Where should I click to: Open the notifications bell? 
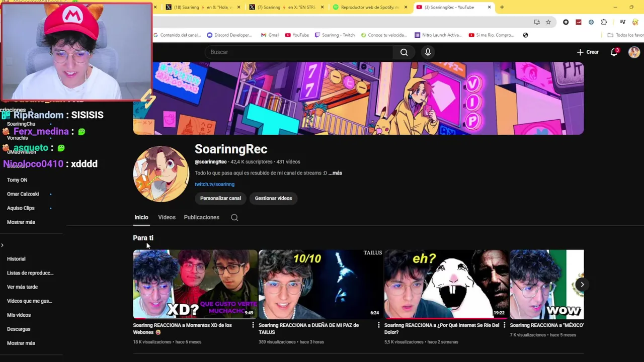(614, 52)
